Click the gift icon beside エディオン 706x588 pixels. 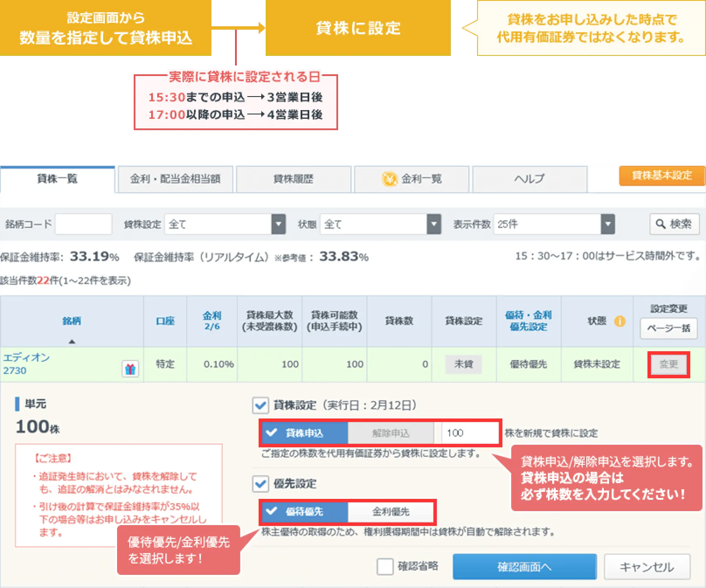[x=130, y=369]
